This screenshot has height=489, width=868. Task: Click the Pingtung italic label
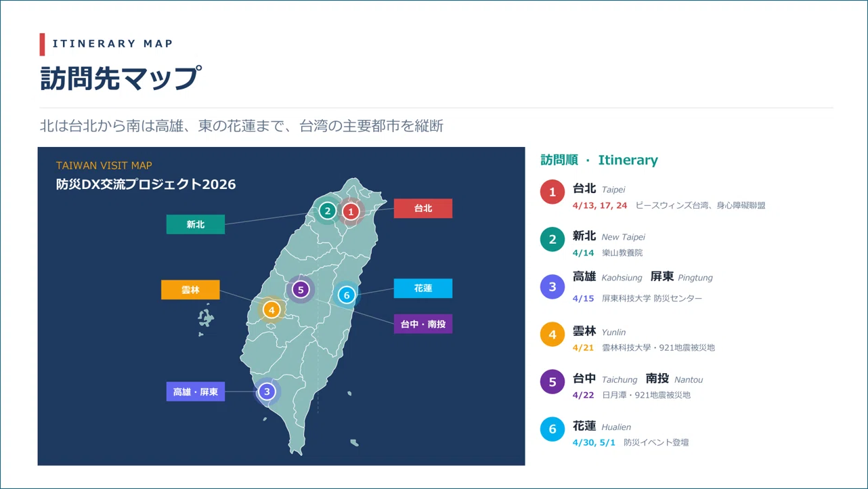pos(695,278)
